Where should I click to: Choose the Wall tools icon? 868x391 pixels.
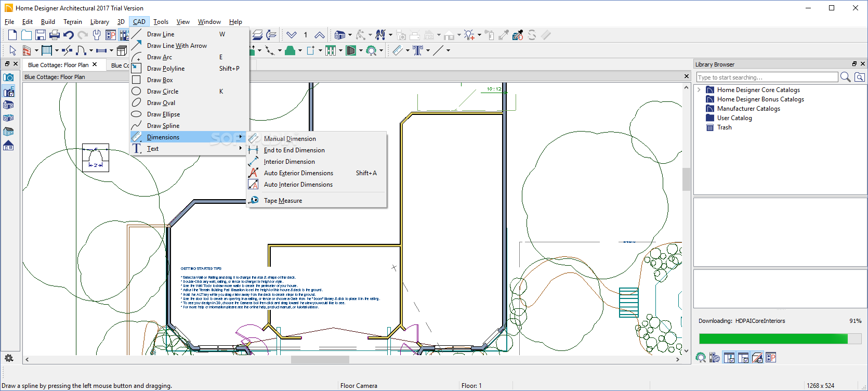pyautogui.click(x=27, y=50)
